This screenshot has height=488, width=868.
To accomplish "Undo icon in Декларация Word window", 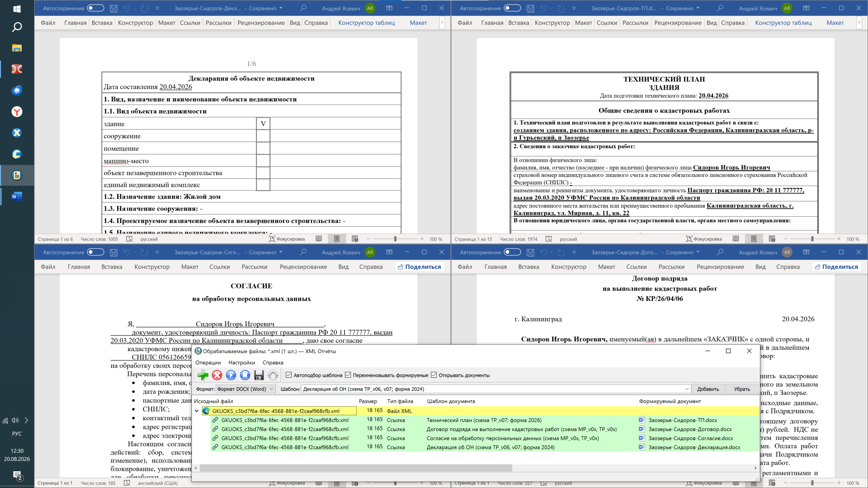I will click(127, 8).
